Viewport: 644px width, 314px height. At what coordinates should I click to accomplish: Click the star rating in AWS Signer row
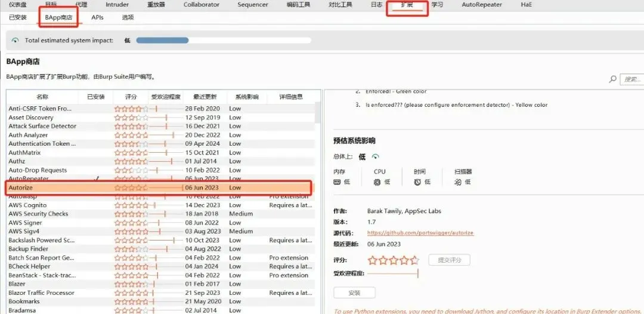pyautogui.click(x=131, y=223)
